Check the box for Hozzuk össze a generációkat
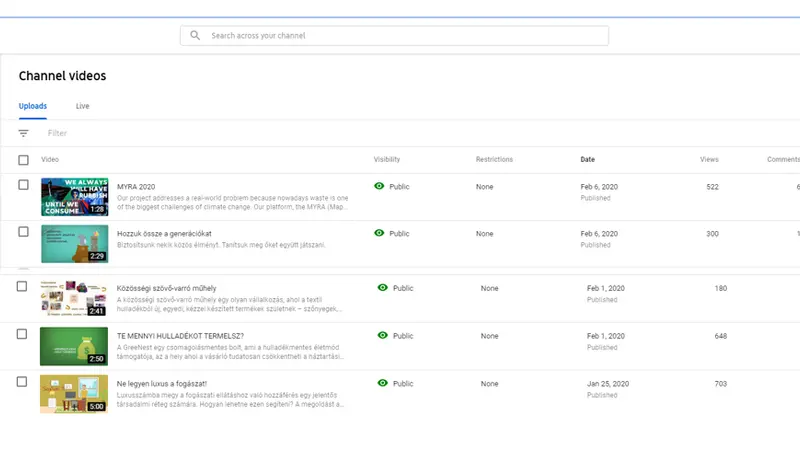This screenshot has width=800, height=450. 23,232
